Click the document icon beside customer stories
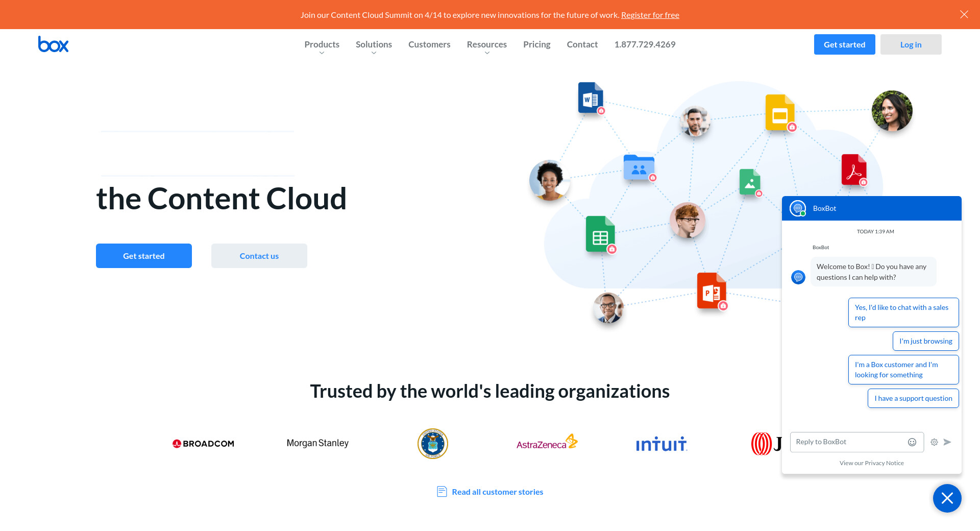This screenshot has width=980, height=531. tap(442, 492)
